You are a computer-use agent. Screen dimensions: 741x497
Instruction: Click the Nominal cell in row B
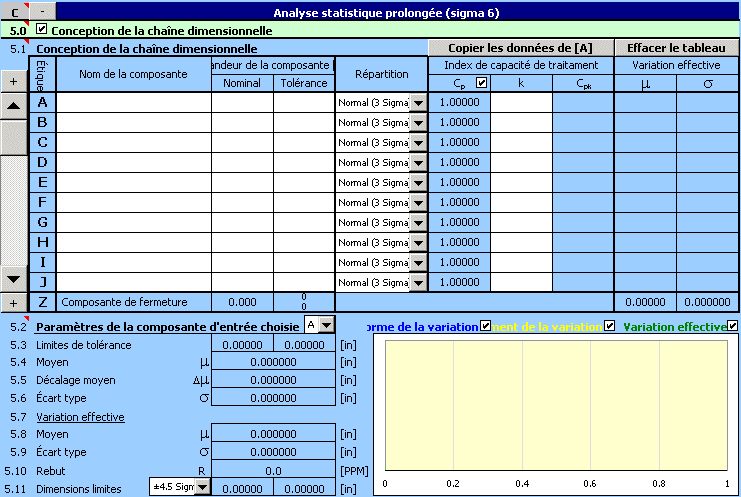pos(242,122)
